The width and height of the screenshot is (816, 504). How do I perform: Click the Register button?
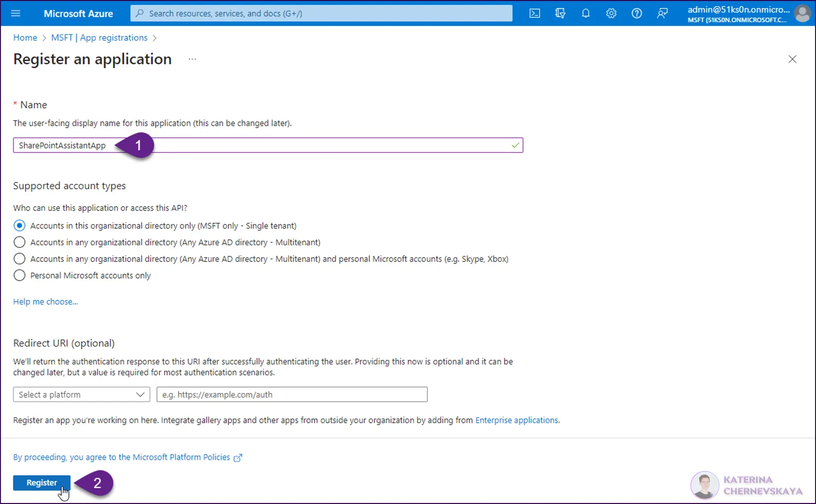point(42,483)
